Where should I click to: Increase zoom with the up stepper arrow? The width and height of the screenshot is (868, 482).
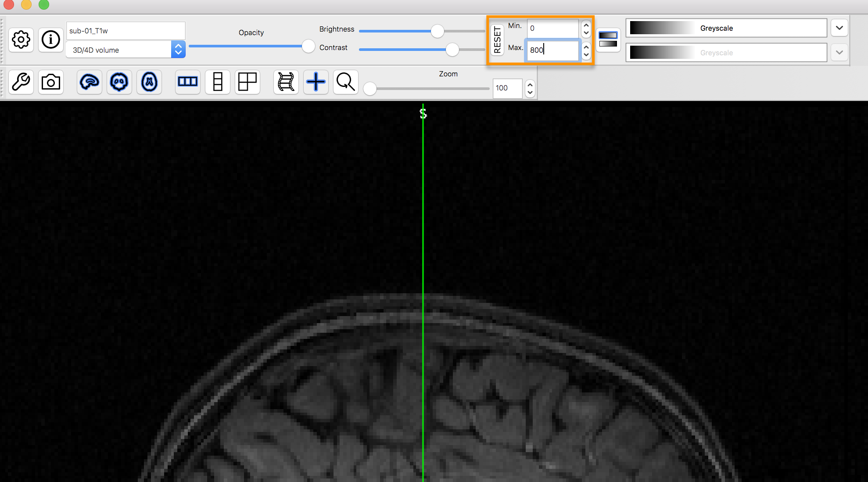pyautogui.click(x=530, y=84)
